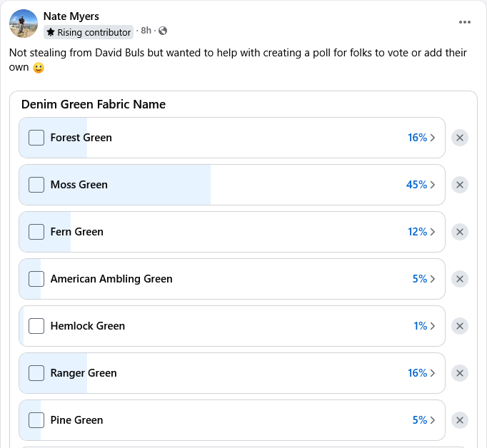The image size is (487, 448).
Task: Tick the Hemlock Green checkbox
Action: (x=36, y=326)
